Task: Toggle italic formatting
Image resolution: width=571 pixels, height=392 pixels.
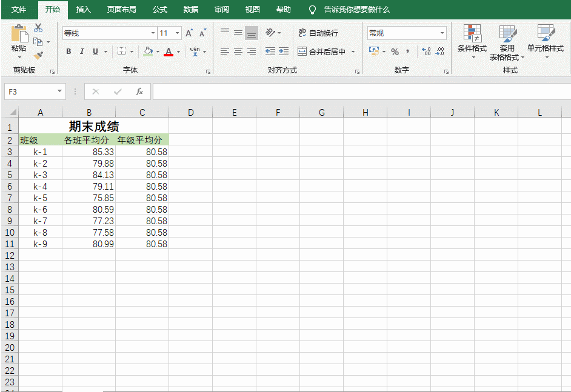Action: 82,51
